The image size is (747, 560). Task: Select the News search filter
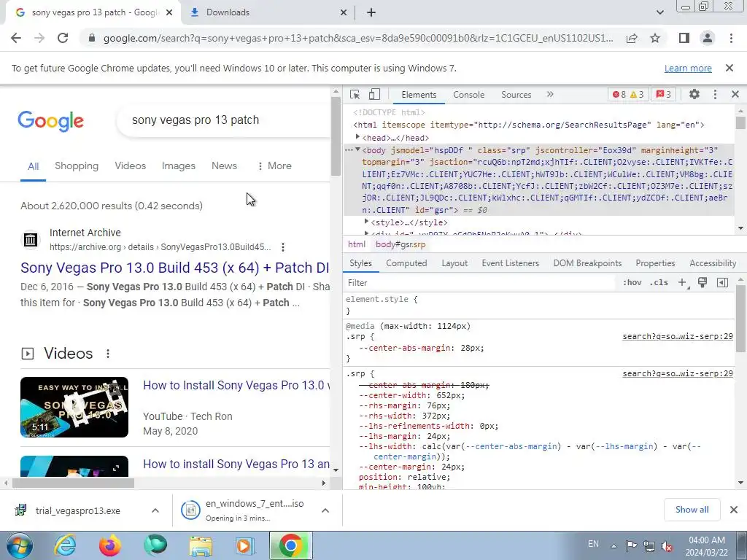(x=224, y=166)
